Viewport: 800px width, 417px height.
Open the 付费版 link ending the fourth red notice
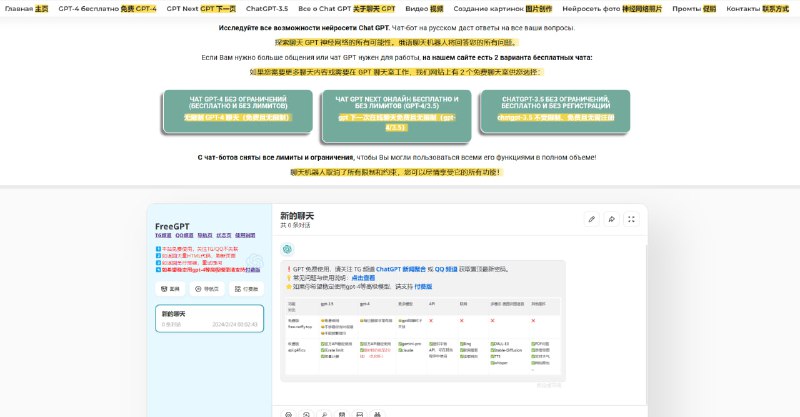(x=253, y=269)
